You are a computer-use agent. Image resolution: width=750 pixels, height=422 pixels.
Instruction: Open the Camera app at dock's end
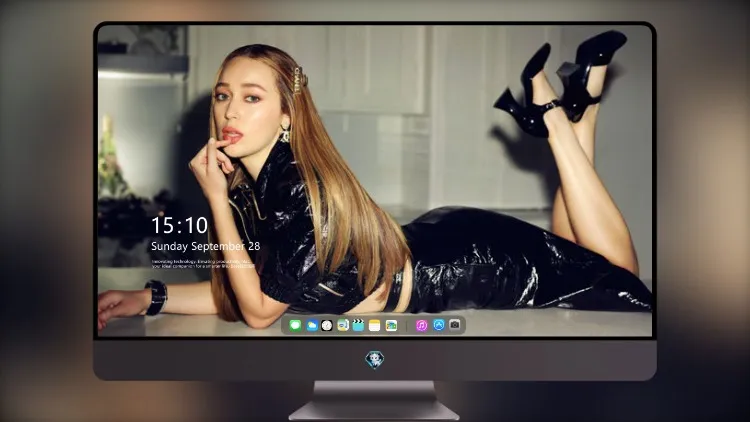point(455,325)
